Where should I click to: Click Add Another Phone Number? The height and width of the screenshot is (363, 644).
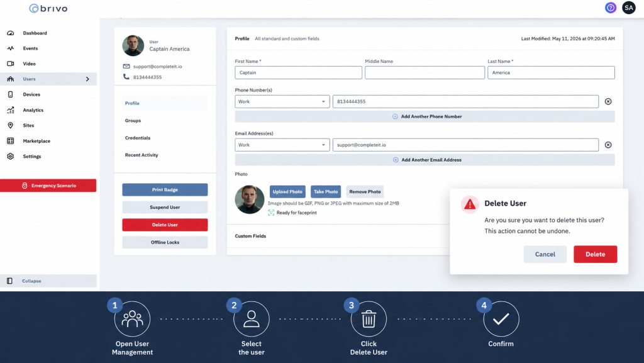click(x=425, y=116)
